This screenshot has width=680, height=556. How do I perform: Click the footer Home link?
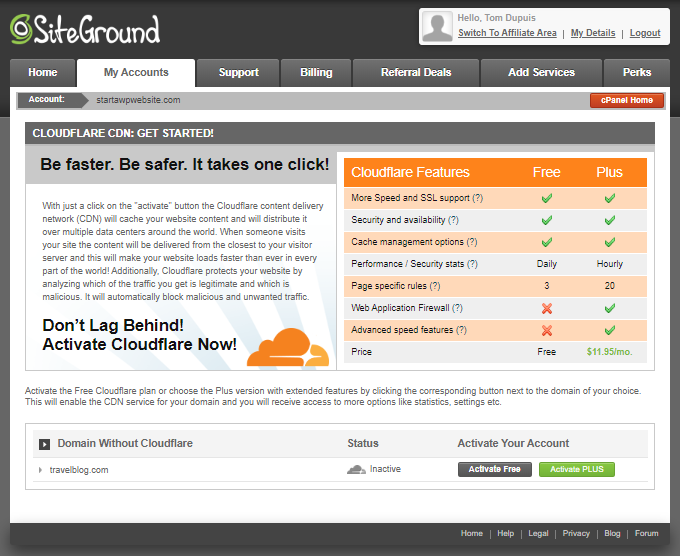click(x=471, y=533)
